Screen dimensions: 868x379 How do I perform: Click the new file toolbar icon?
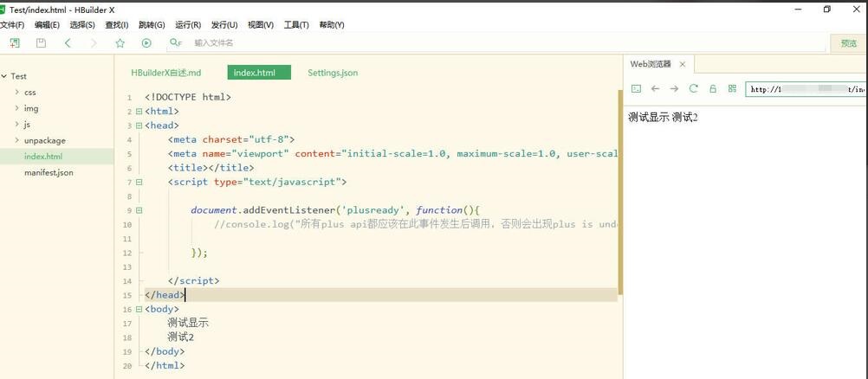[x=15, y=43]
